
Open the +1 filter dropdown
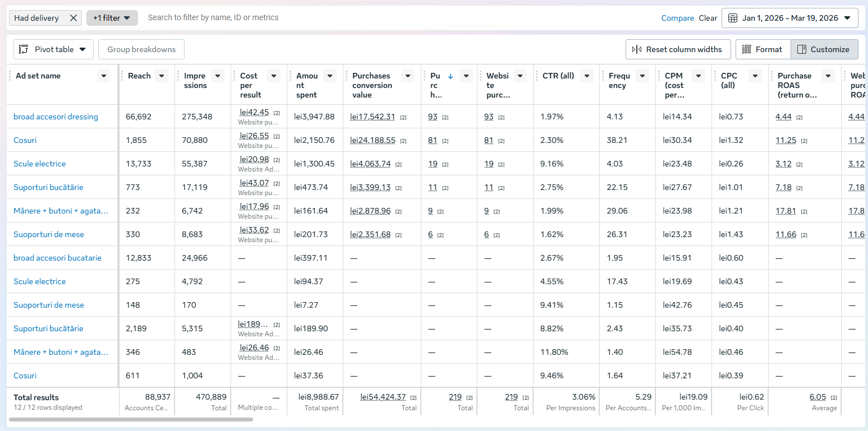[112, 18]
